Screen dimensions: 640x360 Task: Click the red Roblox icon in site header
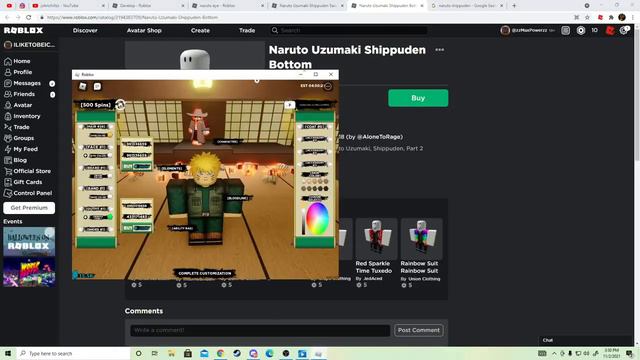[610, 30]
